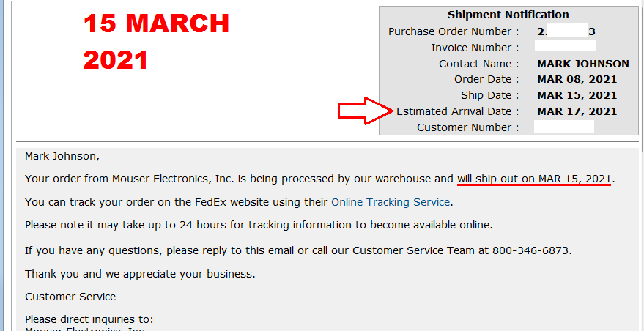Image resolution: width=644 pixels, height=331 pixels.
Task: Click the underlined 'will ship out on MAR 15, 2021' text
Action: coord(534,179)
